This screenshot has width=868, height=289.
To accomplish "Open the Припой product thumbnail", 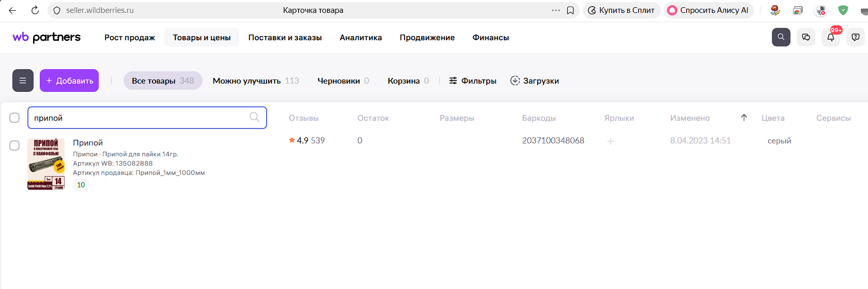I will click(46, 164).
